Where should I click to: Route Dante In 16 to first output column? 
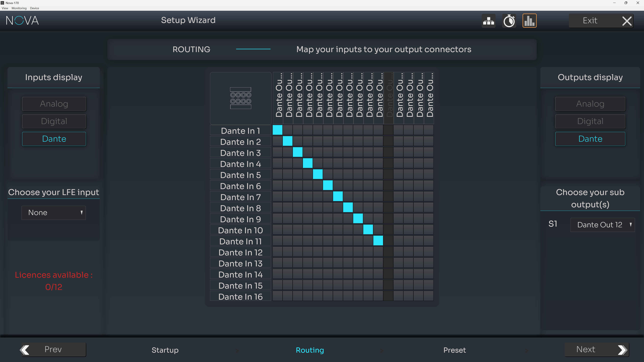coord(278,296)
